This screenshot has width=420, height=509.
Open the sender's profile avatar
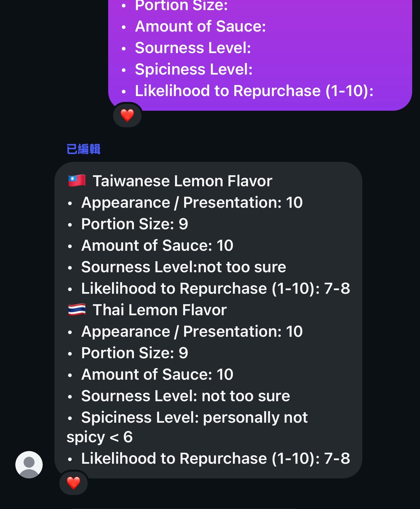29,465
